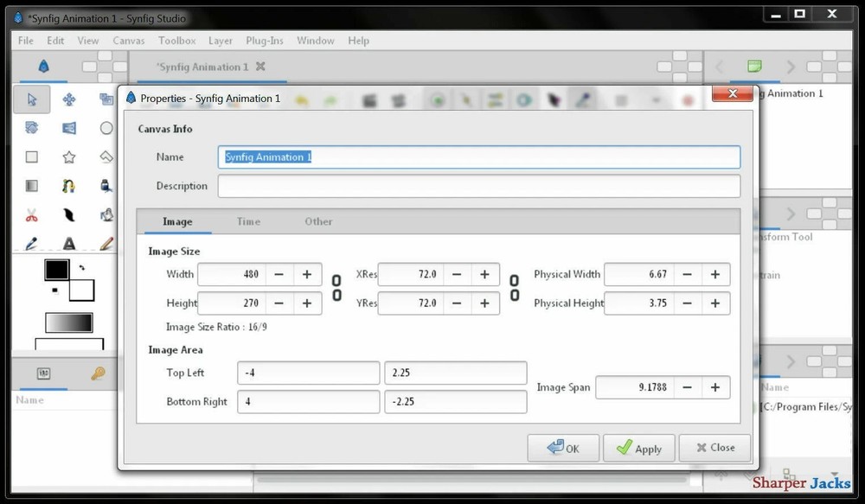Choose the Circle tool
Image resolution: width=865 pixels, height=504 pixels.
[106, 129]
